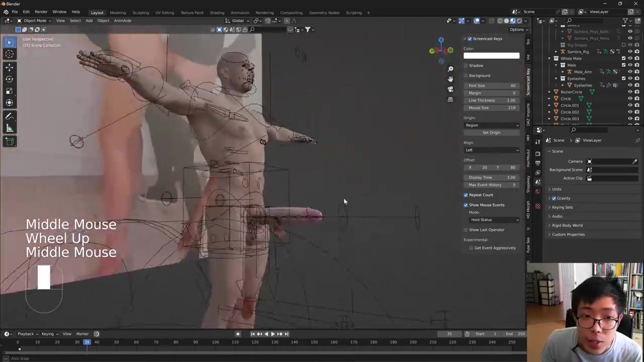Click the white Color swatch
This screenshot has width=644, height=362.
coord(491,56)
